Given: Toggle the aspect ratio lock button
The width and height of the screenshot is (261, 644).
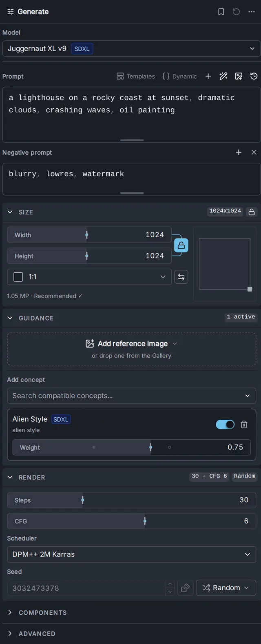Looking at the screenshot, I should pos(181,245).
